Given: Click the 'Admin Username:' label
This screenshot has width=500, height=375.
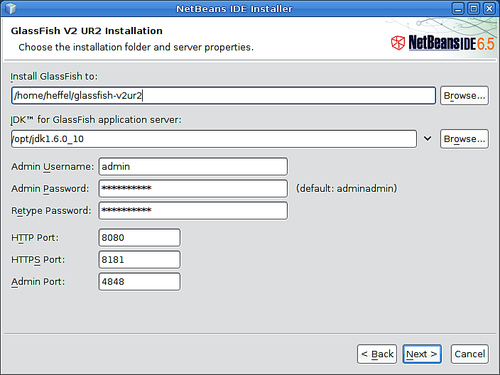Looking at the screenshot, I should pyautogui.click(x=53, y=166).
